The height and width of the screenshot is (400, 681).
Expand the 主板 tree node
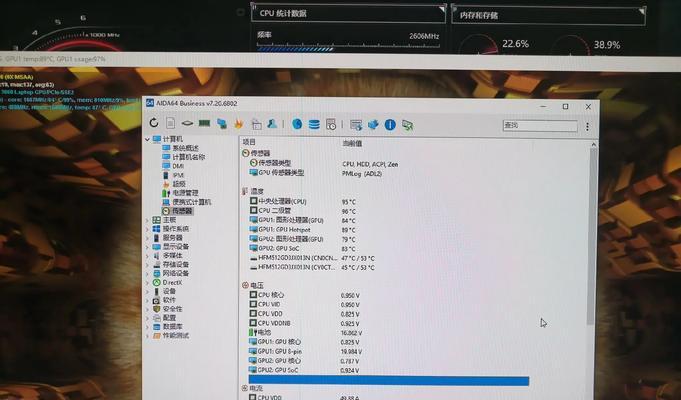pos(147,220)
